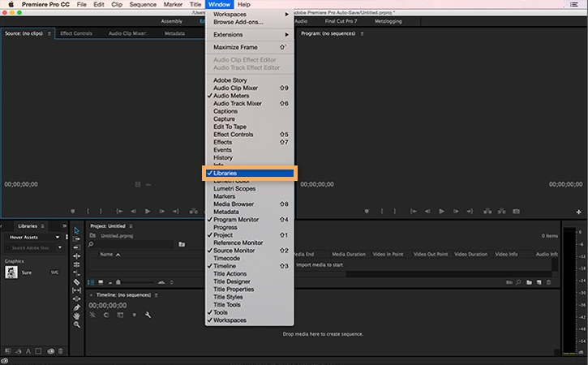Expand the Workspaces submenu

(249, 15)
